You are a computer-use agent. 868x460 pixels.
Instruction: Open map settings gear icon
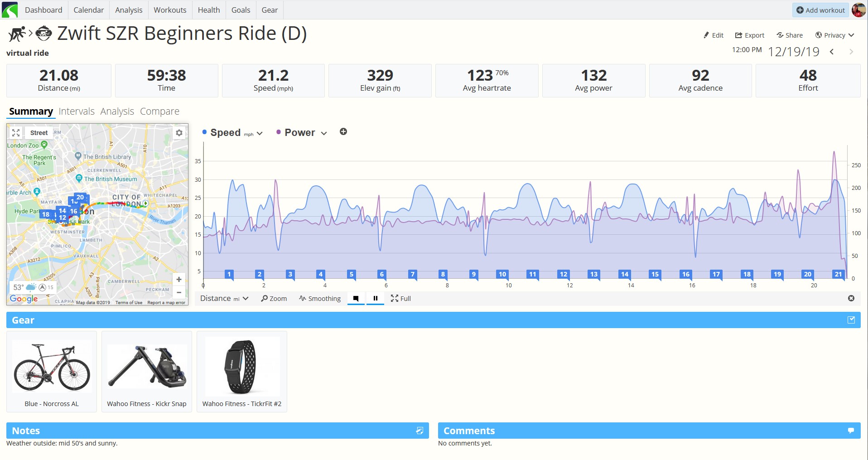(179, 133)
